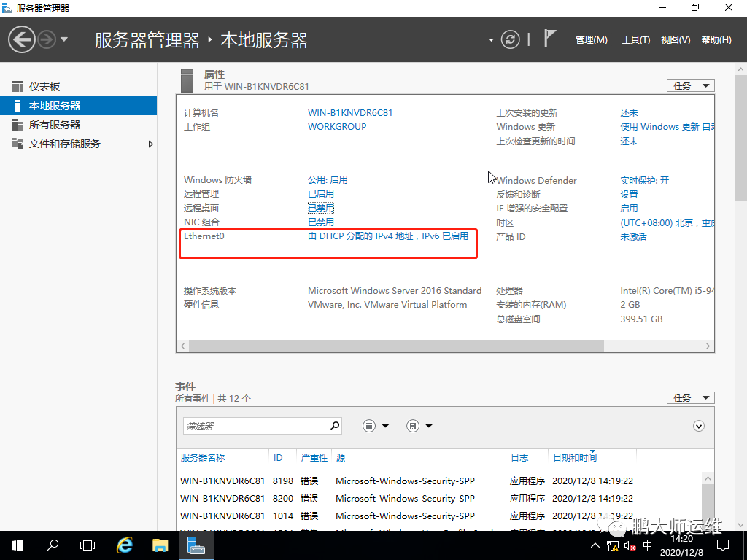747x560 pixels.
Task: Click the properties horizontal scrollbar thumb
Action: coord(396,346)
